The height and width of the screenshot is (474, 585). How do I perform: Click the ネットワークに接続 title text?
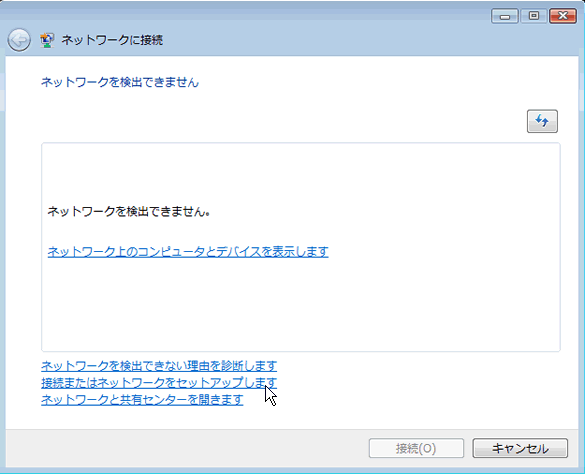click(112, 40)
